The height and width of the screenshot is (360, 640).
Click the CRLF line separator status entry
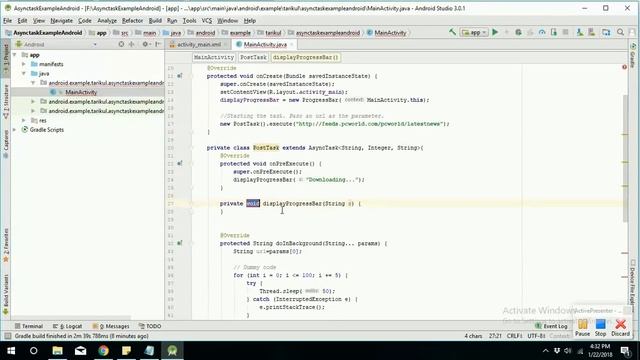point(514,336)
